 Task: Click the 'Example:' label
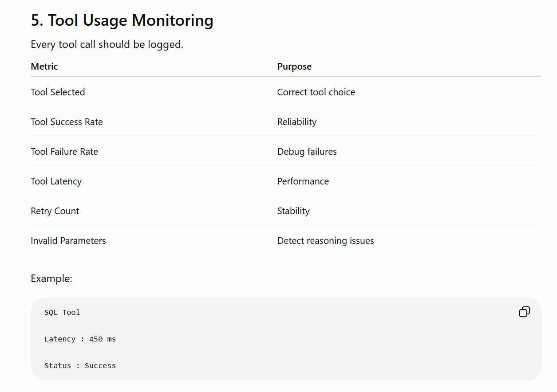click(x=51, y=278)
